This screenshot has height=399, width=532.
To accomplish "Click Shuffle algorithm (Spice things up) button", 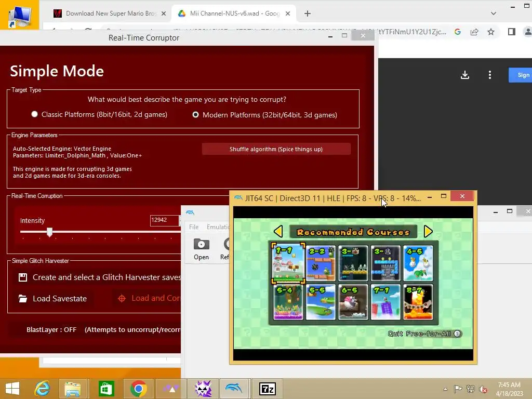I will [x=276, y=149].
